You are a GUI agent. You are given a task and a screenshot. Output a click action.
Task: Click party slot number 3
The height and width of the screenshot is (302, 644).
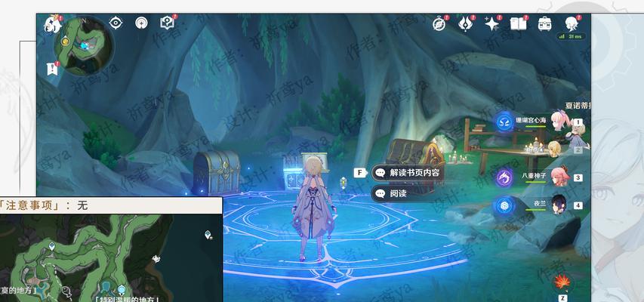578,177
